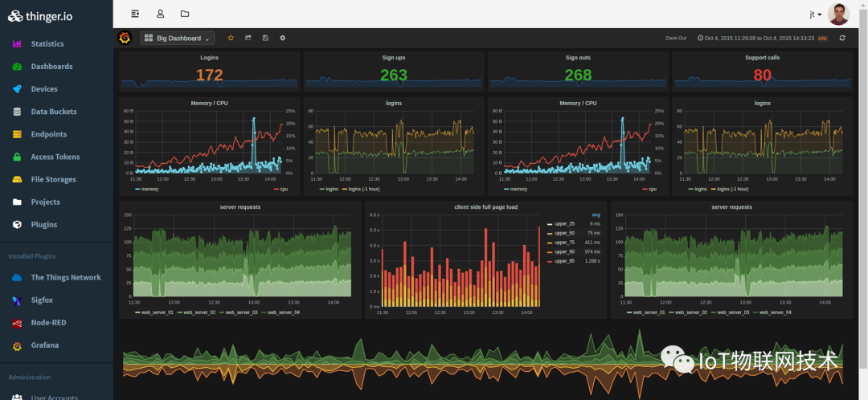Click the thinger.io logo

point(40,16)
